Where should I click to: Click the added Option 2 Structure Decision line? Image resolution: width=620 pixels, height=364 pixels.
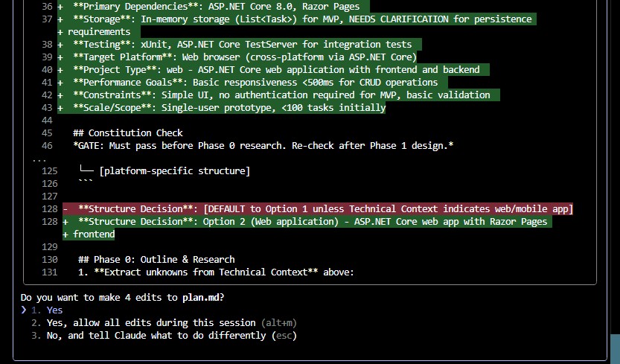[x=313, y=222]
